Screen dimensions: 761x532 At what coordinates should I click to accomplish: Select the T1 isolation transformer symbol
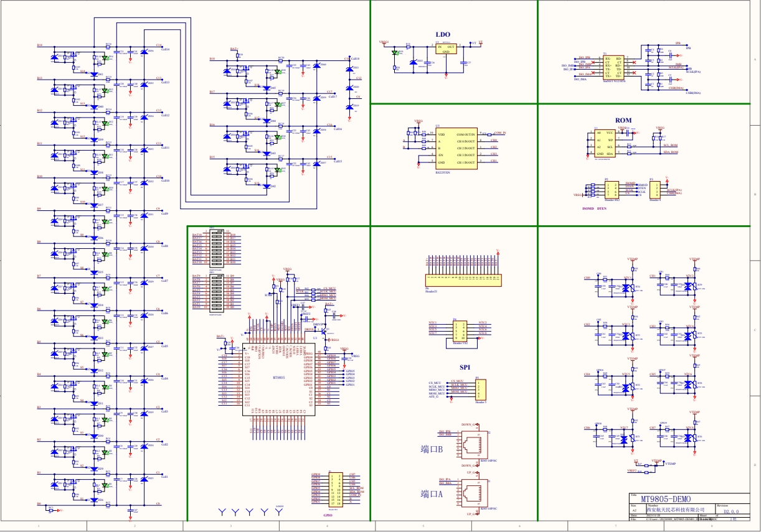click(x=613, y=67)
